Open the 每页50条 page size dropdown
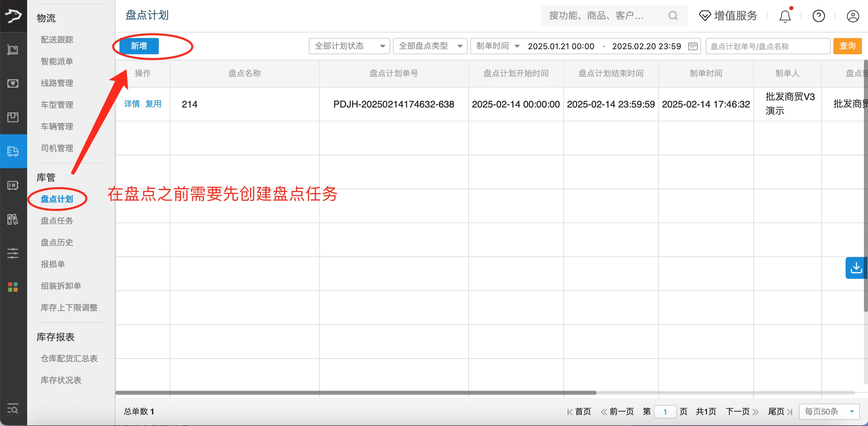Viewport: 868px width, 426px height. click(829, 411)
